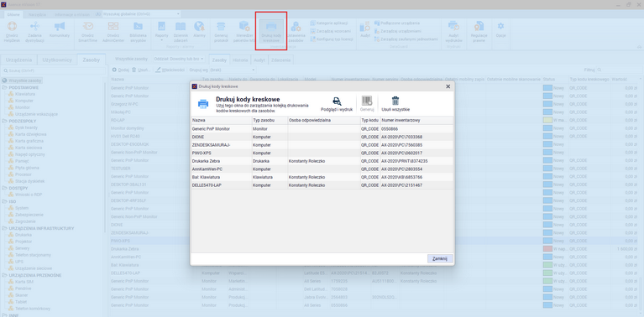This screenshot has height=317, width=644.
Task: Switch to the Narzędzia ribbon tab
Action: (x=38, y=14)
